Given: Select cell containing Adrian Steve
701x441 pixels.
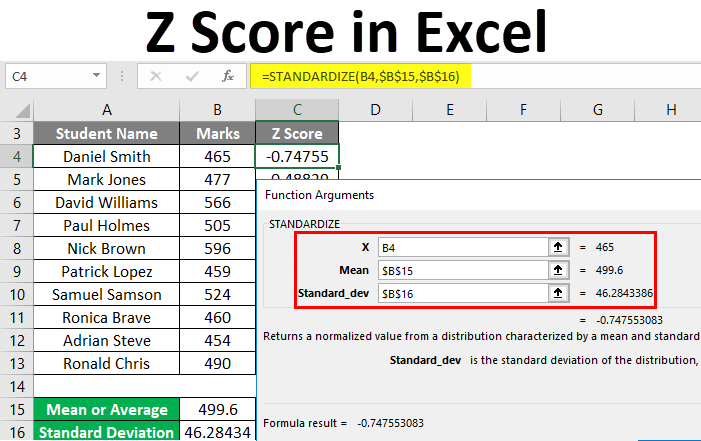Looking at the screenshot, I should point(106,341).
